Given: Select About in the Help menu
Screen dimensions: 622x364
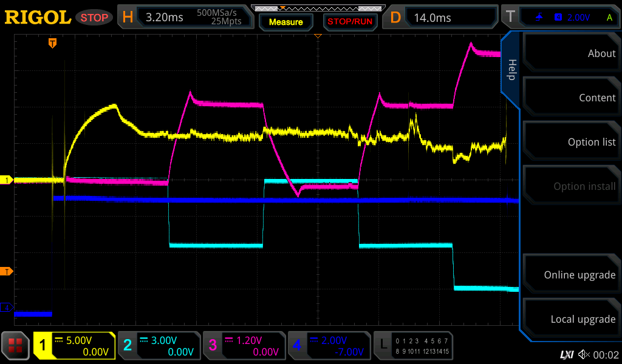Looking at the screenshot, I should click(570, 53).
